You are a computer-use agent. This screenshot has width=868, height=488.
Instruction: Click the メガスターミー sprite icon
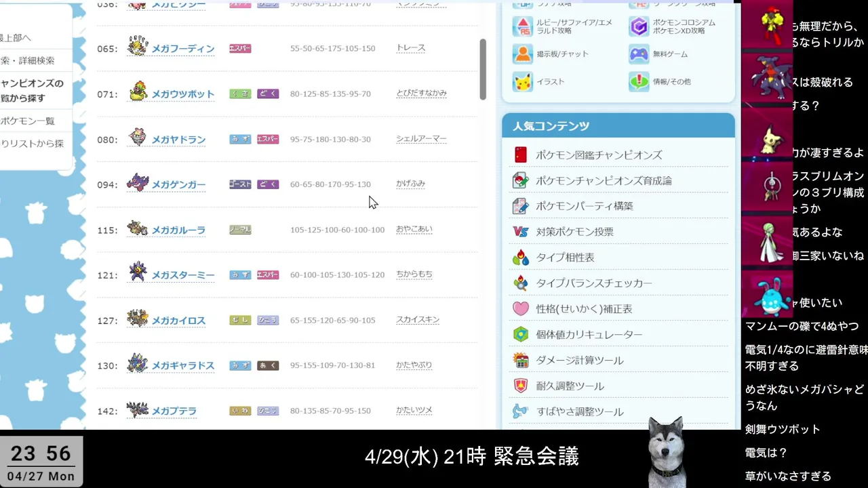[x=138, y=272]
